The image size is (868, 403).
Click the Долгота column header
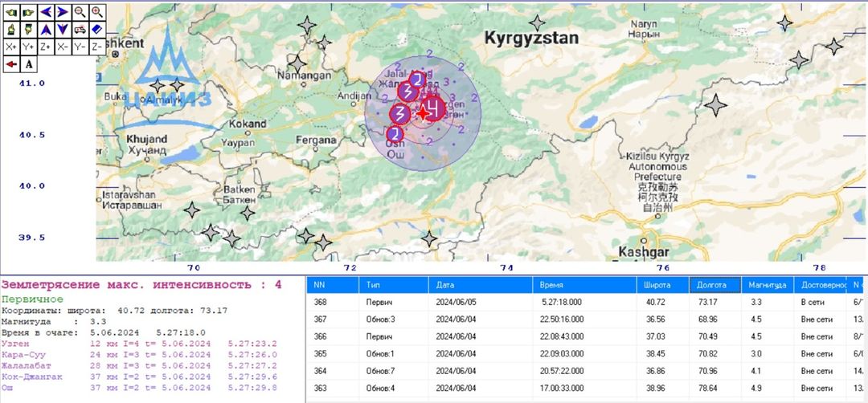pos(715,285)
